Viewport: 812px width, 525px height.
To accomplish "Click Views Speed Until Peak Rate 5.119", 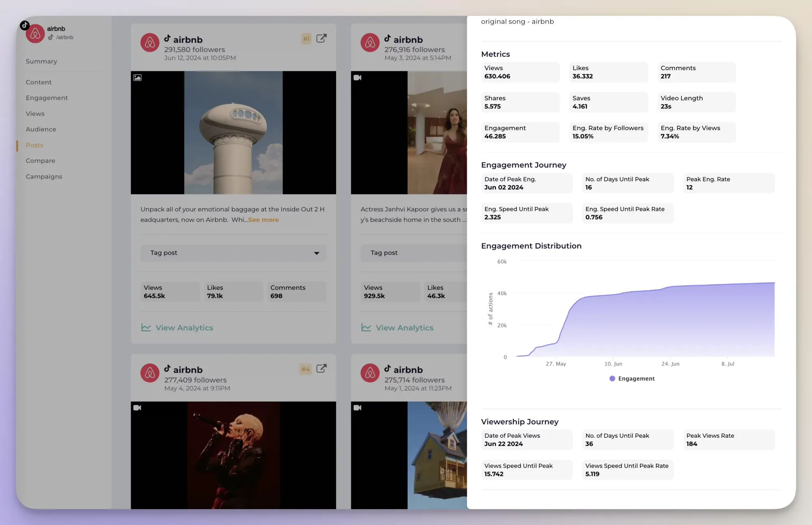I will tap(628, 470).
